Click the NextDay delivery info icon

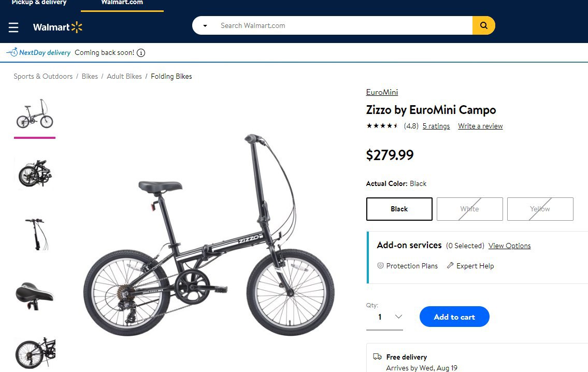pos(141,53)
